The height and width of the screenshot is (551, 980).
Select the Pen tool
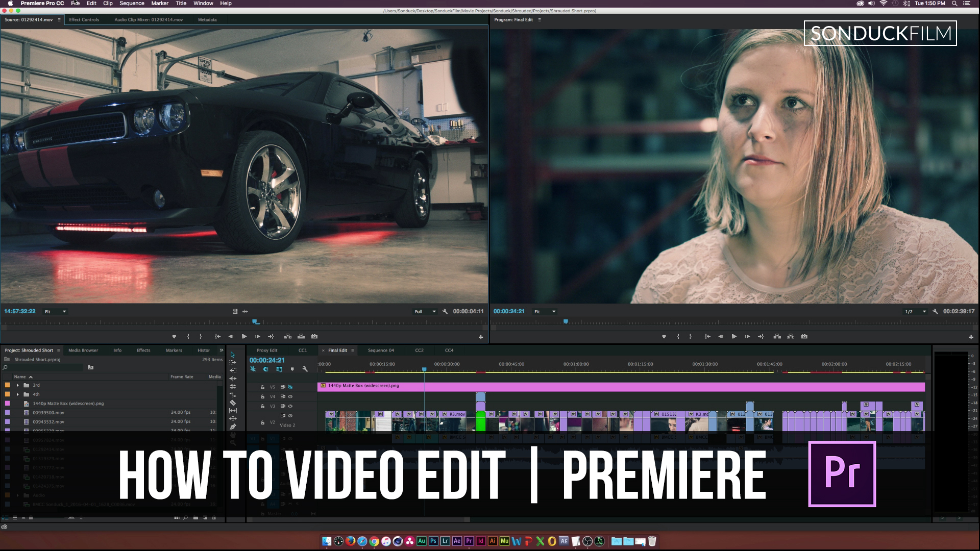click(233, 427)
